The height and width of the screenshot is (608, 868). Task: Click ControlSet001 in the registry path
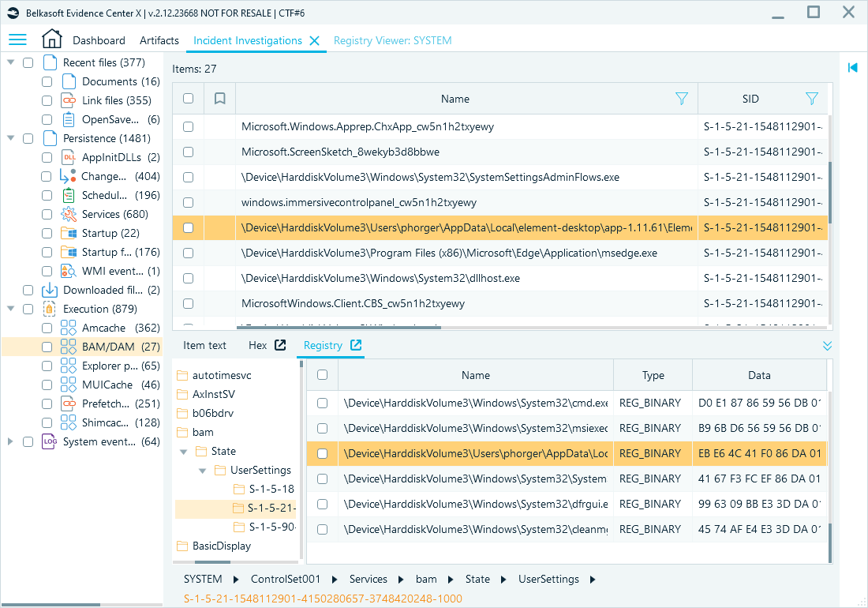286,580
